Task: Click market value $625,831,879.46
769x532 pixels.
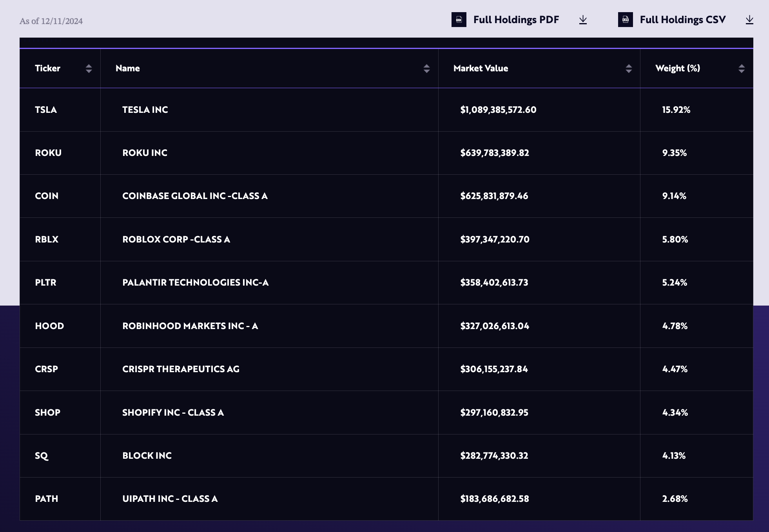Action: 494,196
